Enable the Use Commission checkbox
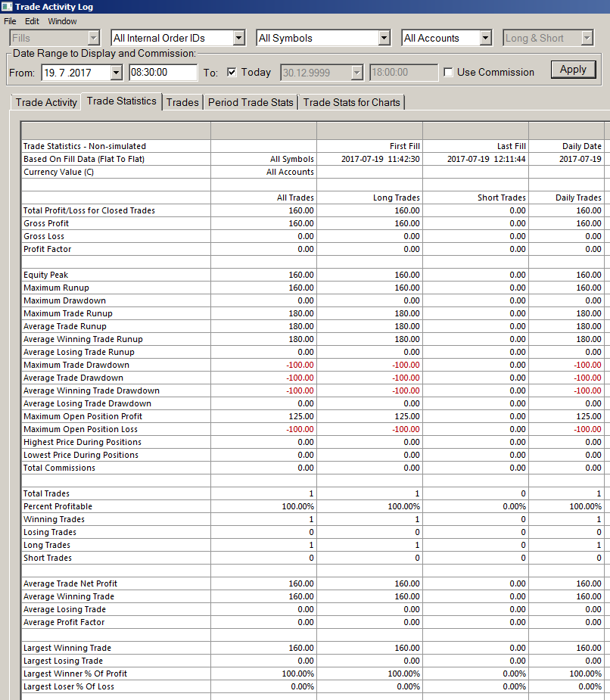 pos(448,73)
